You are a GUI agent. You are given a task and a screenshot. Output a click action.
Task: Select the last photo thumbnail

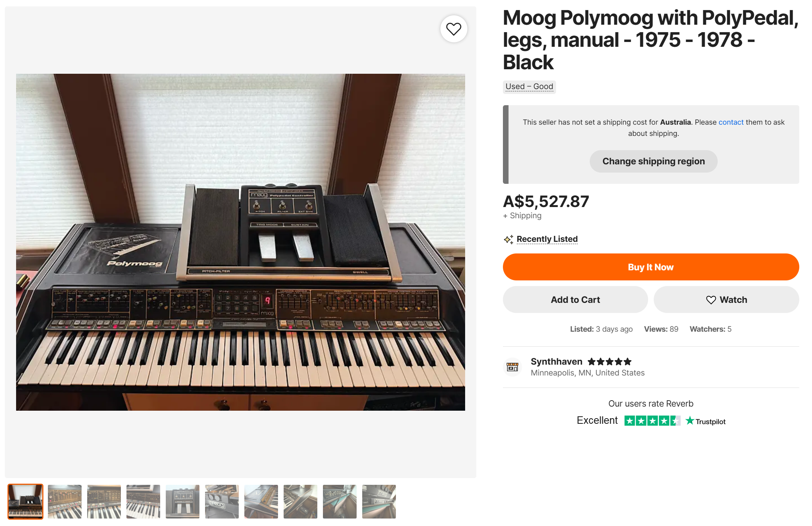[x=379, y=502]
